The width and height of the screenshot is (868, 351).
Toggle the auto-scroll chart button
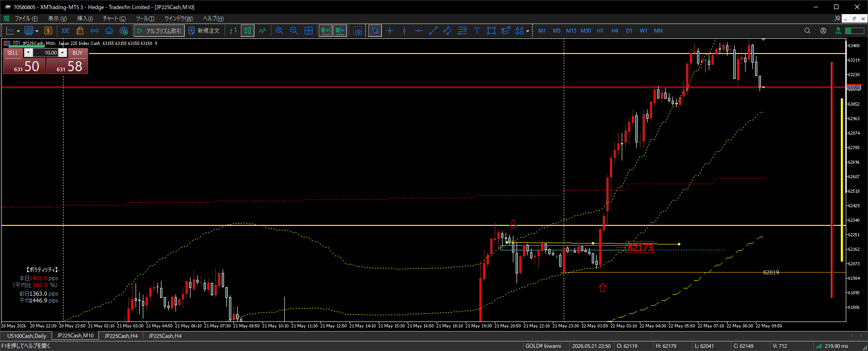pos(325,31)
